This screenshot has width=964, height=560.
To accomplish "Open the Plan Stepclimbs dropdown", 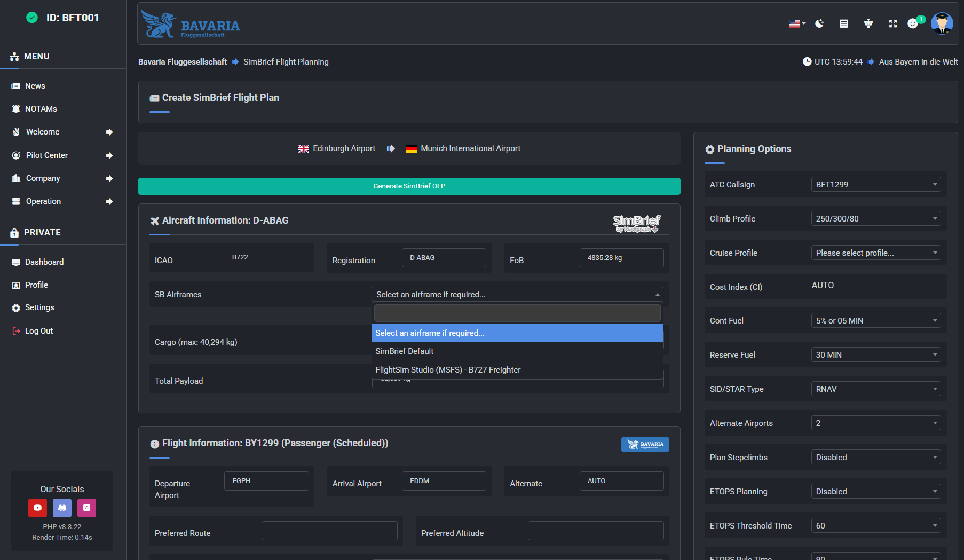I will (876, 458).
